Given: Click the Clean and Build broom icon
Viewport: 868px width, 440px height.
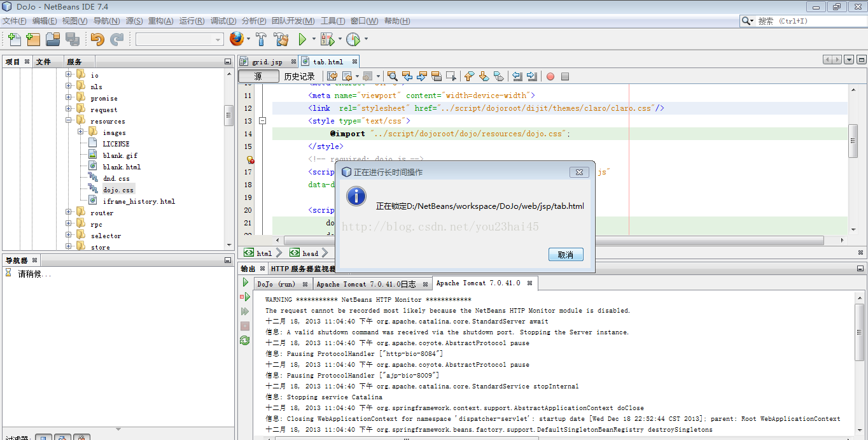Looking at the screenshot, I should click(281, 39).
